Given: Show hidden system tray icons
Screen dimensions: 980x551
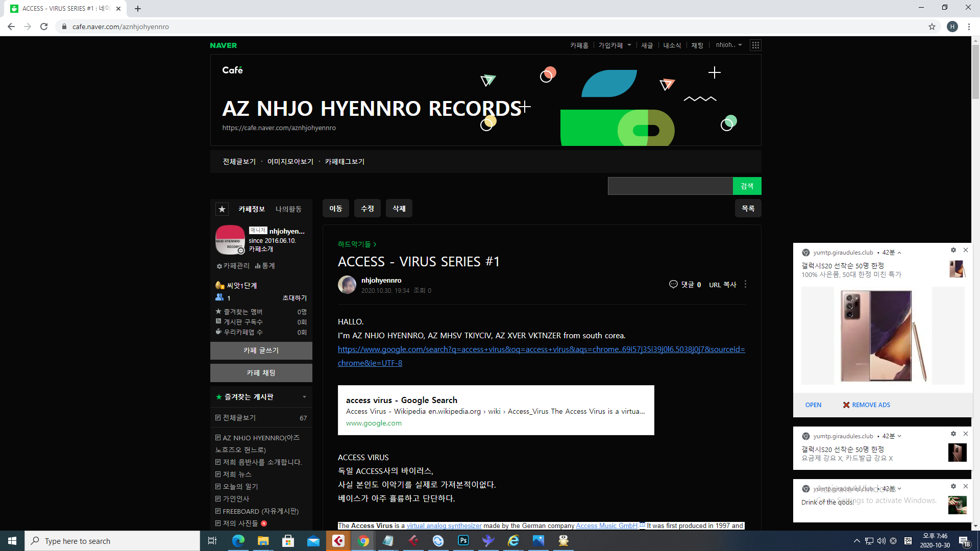Looking at the screenshot, I should (857, 541).
